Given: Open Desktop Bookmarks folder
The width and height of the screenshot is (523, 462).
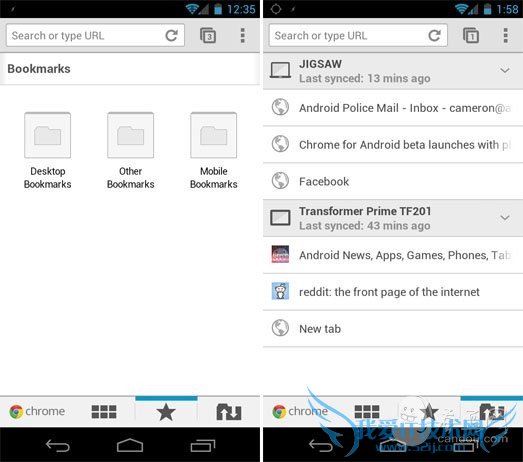Looking at the screenshot, I should pyautogui.click(x=47, y=151).
